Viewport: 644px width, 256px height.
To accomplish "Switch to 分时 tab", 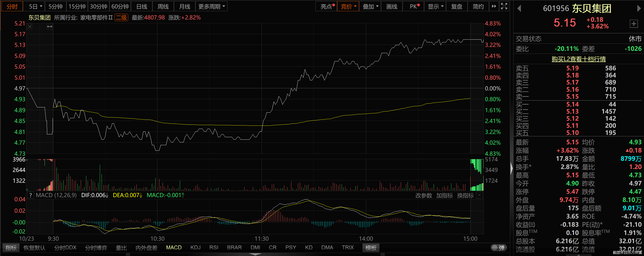I will [12, 6].
